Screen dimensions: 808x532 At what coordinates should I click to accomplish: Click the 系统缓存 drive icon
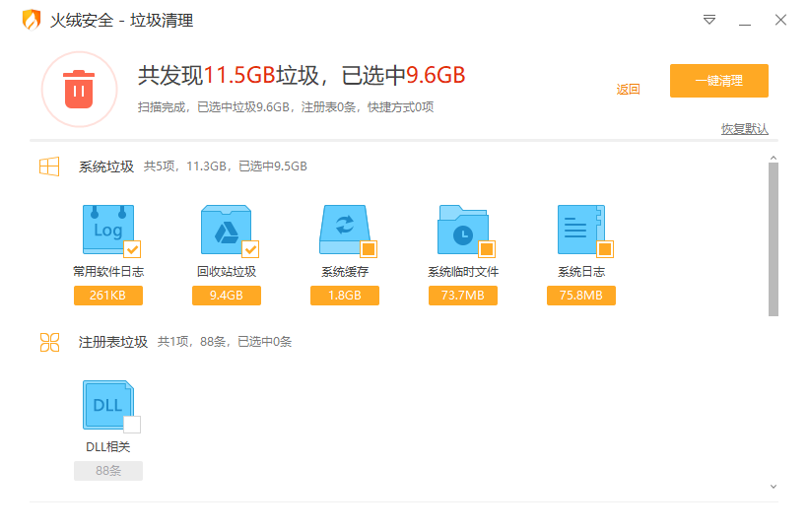click(345, 230)
